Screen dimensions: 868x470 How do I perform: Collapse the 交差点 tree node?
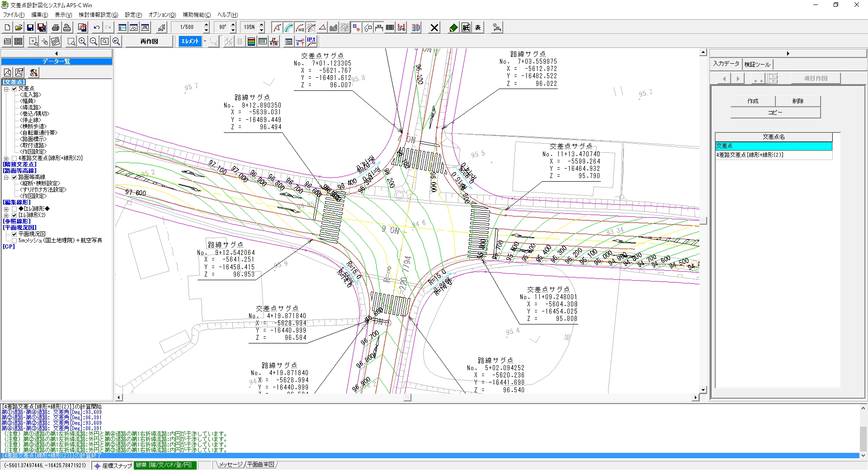click(x=6, y=89)
